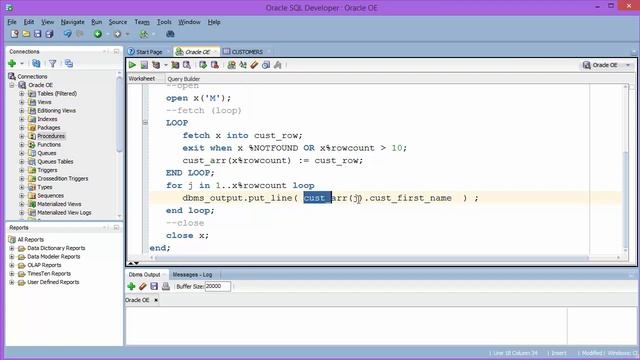Enable DBMS Output with green plus icon
The height and width of the screenshot is (360, 640).
[x=131, y=287]
